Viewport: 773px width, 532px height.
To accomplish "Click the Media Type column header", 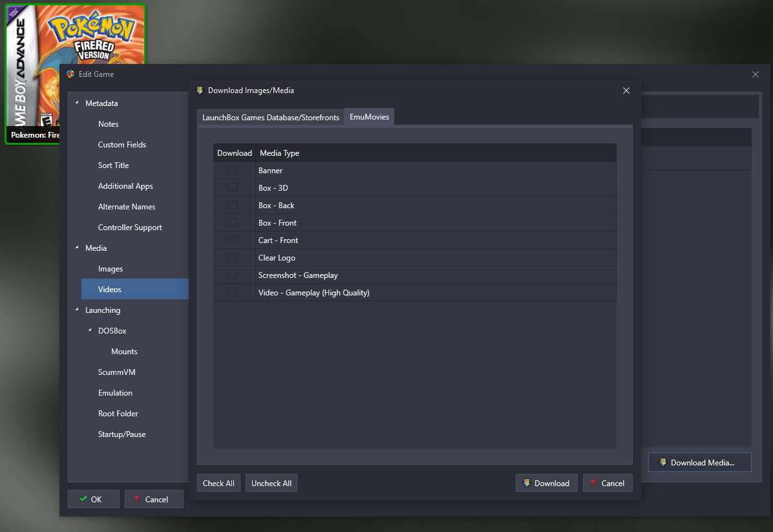I will pyautogui.click(x=436, y=153).
